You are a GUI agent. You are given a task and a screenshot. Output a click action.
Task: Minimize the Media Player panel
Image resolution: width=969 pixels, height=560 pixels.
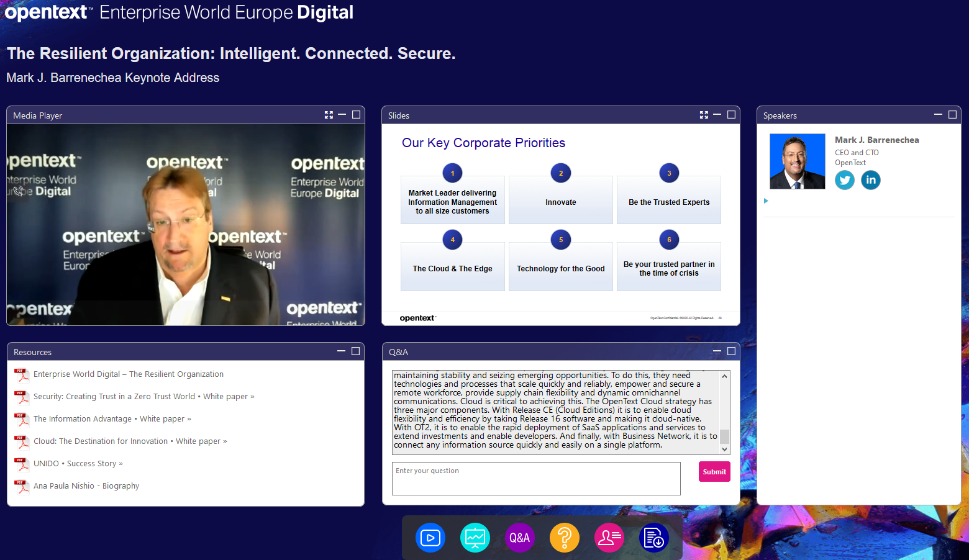click(x=342, y=115)
